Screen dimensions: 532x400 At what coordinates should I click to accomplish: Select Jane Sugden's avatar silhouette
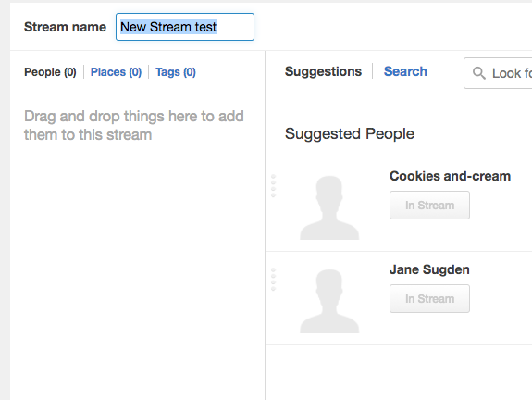pos(329,301)
